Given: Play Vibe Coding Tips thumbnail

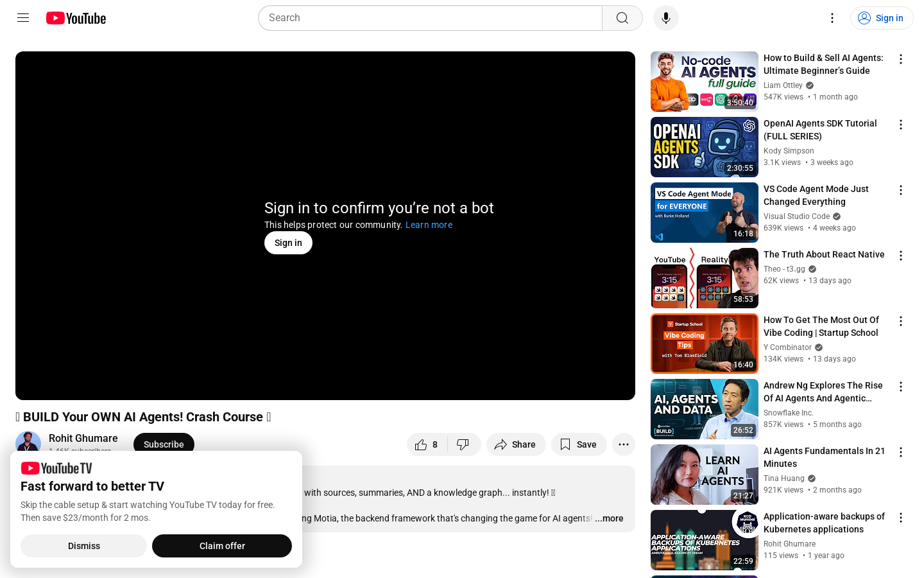Looking at the screenshot, I should click(x=705, y=344).
